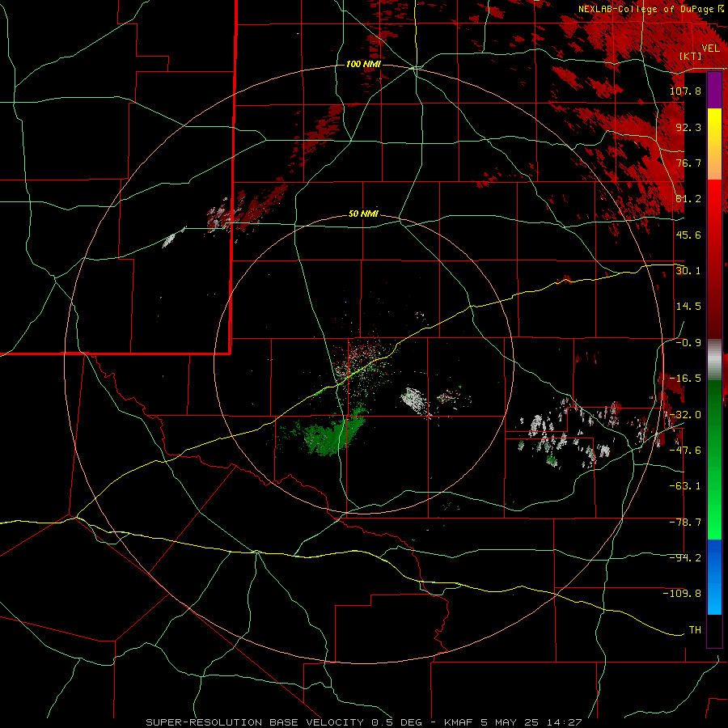The width and height of the screenshot is (728, 728).
Task: Click the VEL legend title
Action: pyautogui.click(x=710, y=48)
